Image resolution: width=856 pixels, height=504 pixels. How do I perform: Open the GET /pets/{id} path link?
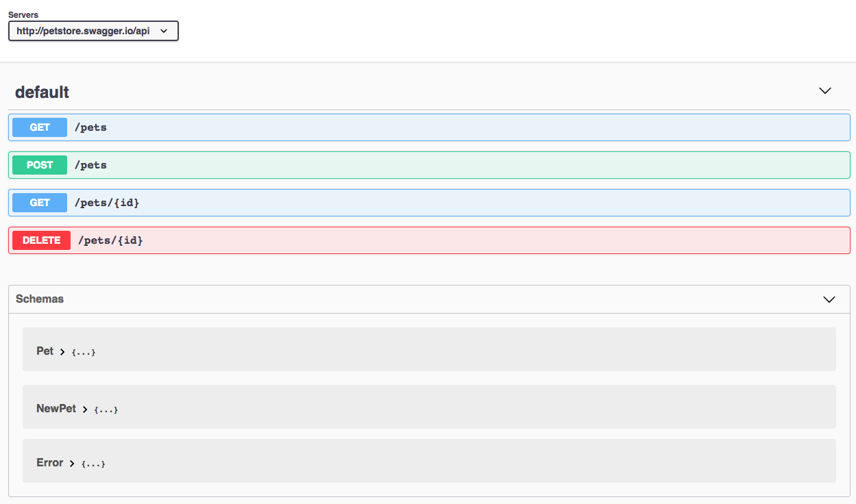point(107,203)
